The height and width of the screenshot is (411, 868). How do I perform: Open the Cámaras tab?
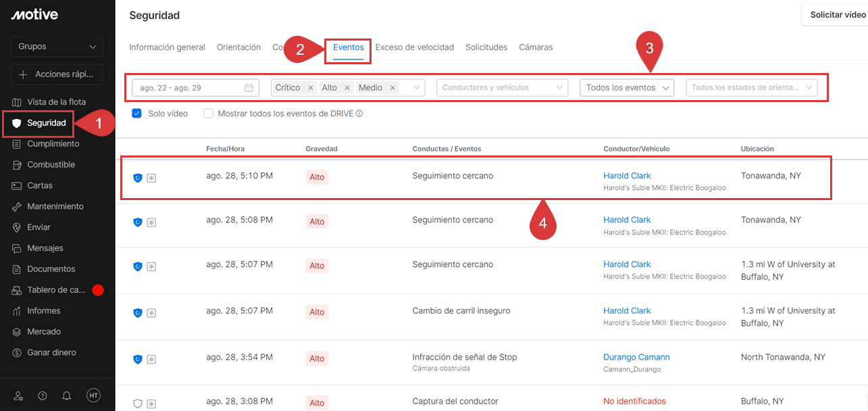click(536, 47)
